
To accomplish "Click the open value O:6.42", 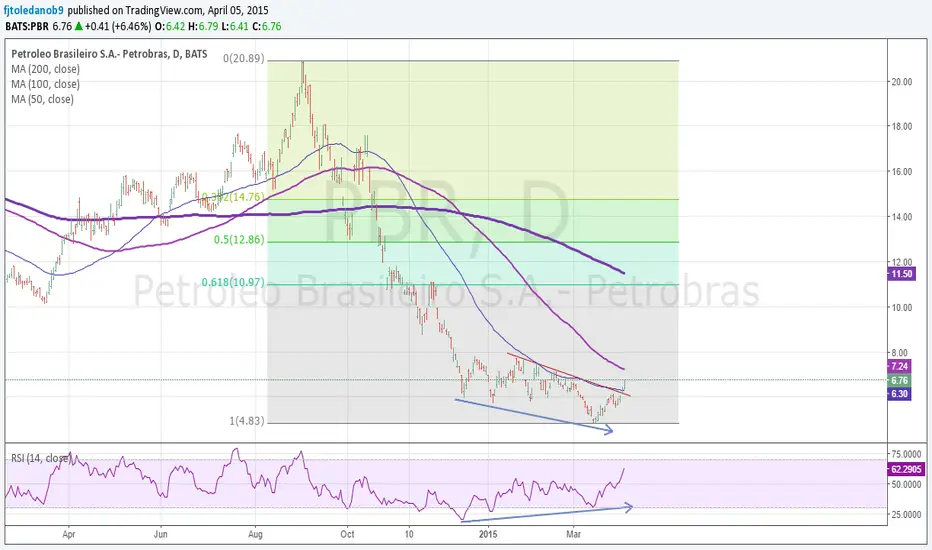I will point(170,26).
